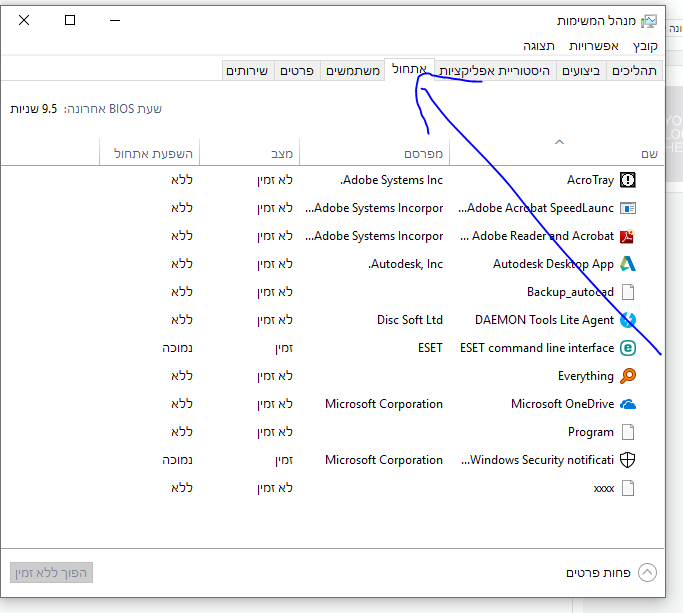Click the הפוך ללא זמין button
The image size is (683, 613).
pyautogui.click(x=51, y=572)
